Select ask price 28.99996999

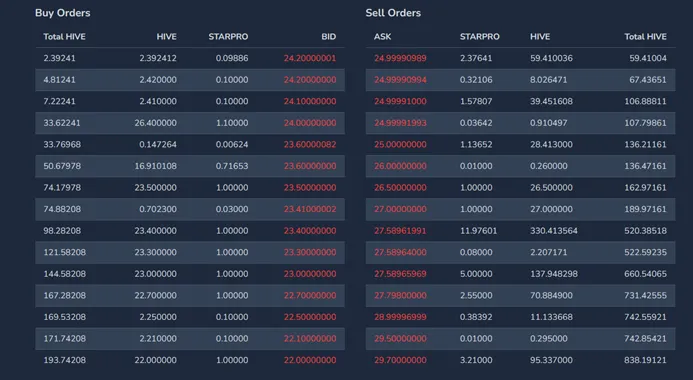tap(400, 317)
